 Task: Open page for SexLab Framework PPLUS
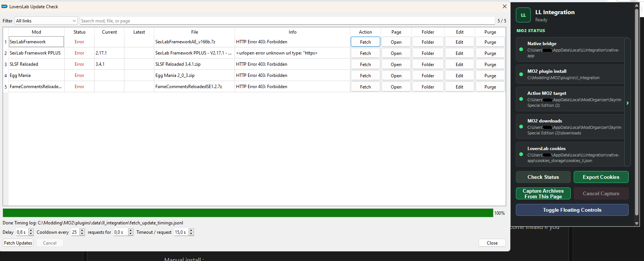[x=396, y=53]
